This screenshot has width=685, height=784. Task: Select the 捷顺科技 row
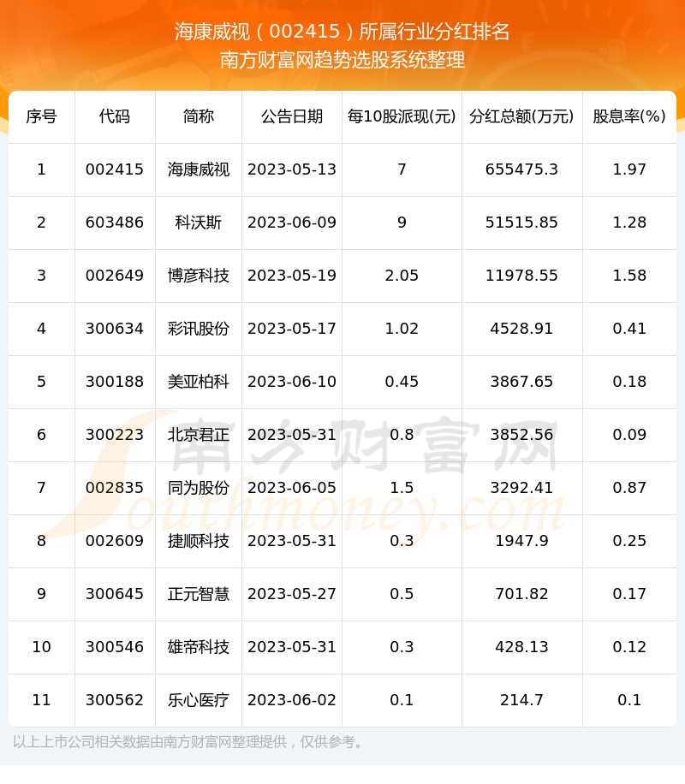[198, 541]
